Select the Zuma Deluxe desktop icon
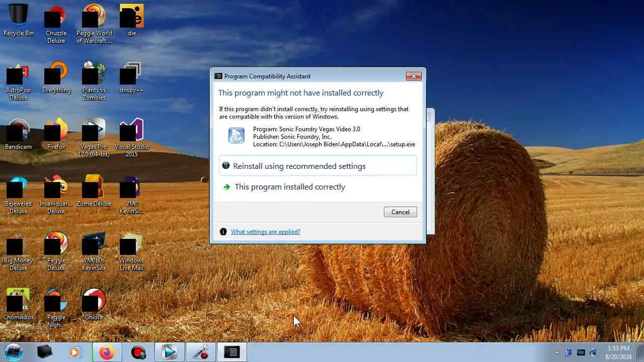This screenshot has width=644, height=362. (x=94, y=192)
